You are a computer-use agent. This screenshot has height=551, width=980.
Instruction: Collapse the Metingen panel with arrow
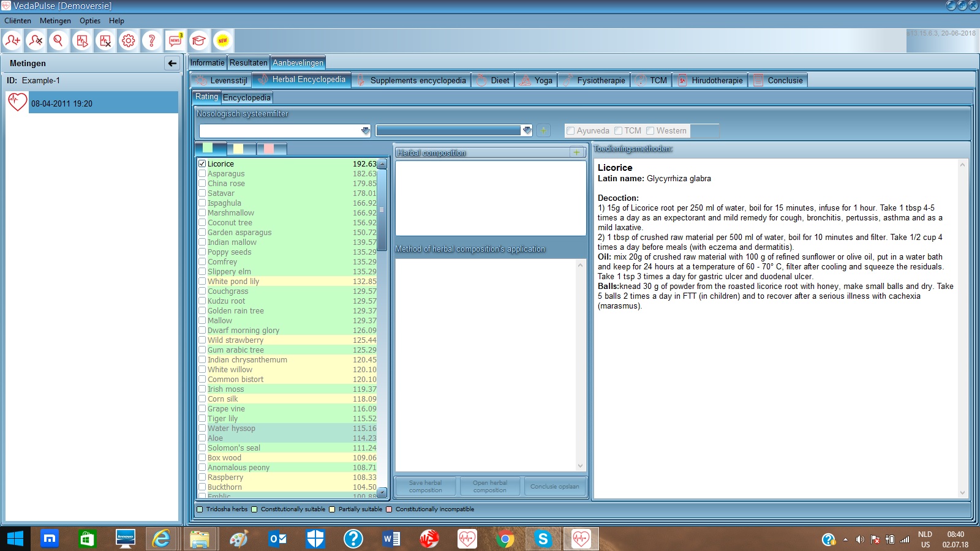172,63
